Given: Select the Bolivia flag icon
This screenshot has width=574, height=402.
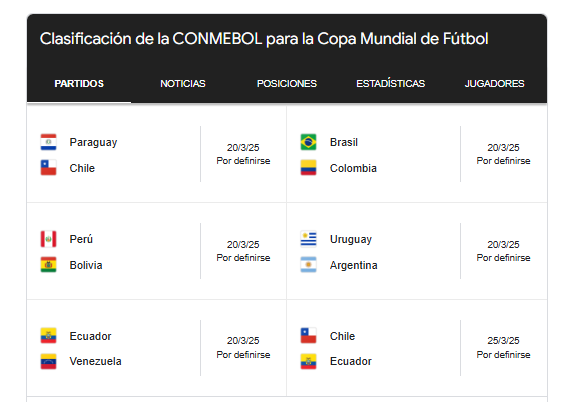Looking at the screenshot, I should click(x=48, y=265).
